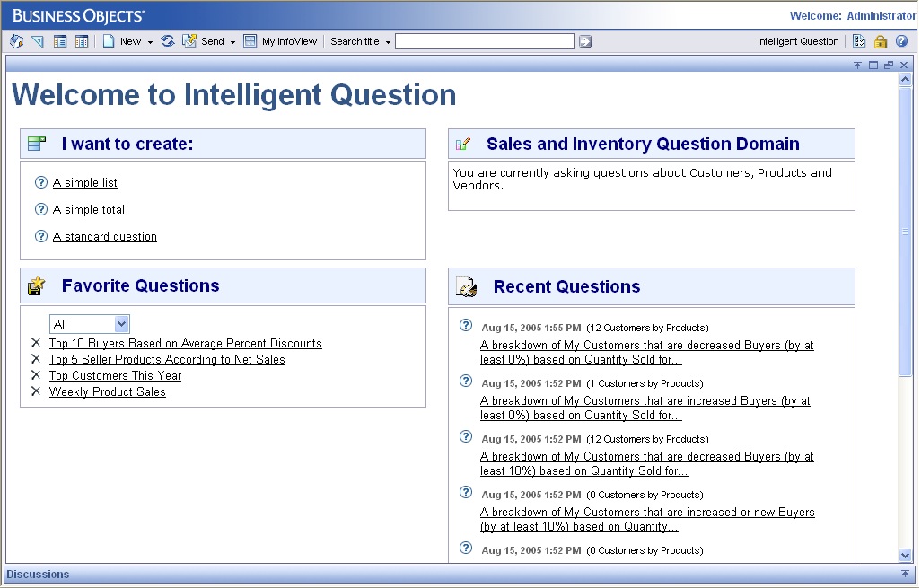
Task: Click the search go arrow button
Action: (x=585, y=41)
